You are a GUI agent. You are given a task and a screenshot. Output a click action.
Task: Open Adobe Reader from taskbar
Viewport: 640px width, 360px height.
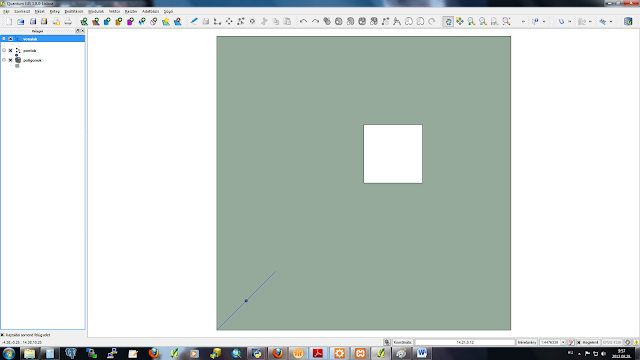(x=318, y=353)
